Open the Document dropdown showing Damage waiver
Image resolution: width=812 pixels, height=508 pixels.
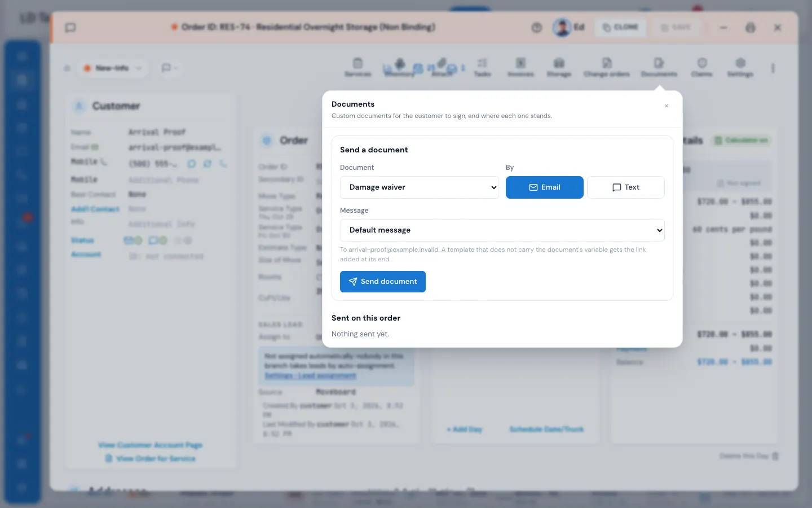pyautogui.click(x=420, y=187)
